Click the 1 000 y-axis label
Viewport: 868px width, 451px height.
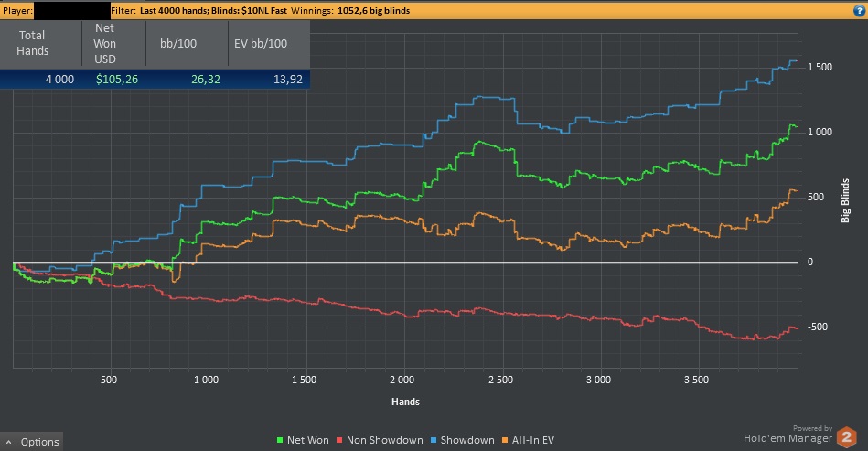click(820, 133)
